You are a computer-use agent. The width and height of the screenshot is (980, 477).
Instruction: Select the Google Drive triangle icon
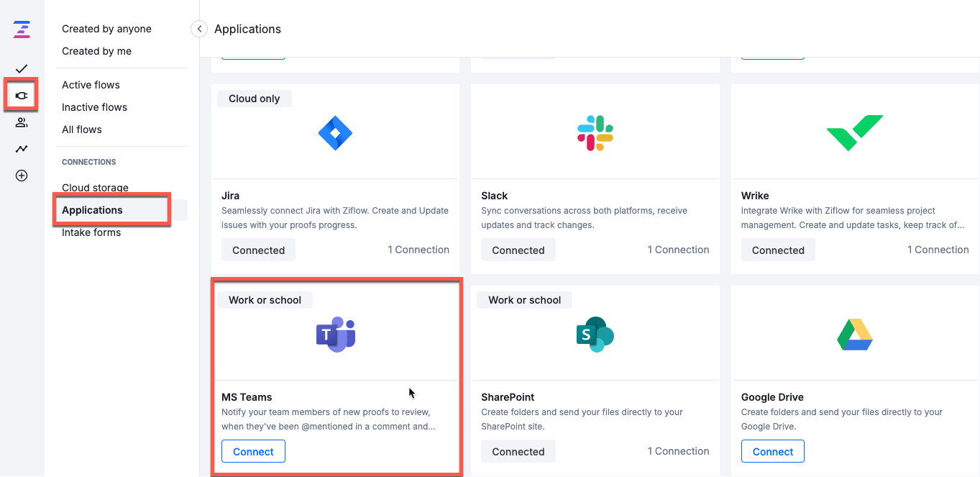(854, 334)
